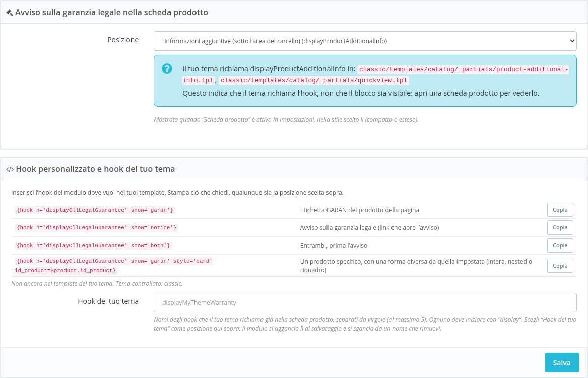Click the 'Avviso sulla garanzia legale (link…)' description
Screen dimensions: 588x378
pyautogui.click(x=369, y=228)
